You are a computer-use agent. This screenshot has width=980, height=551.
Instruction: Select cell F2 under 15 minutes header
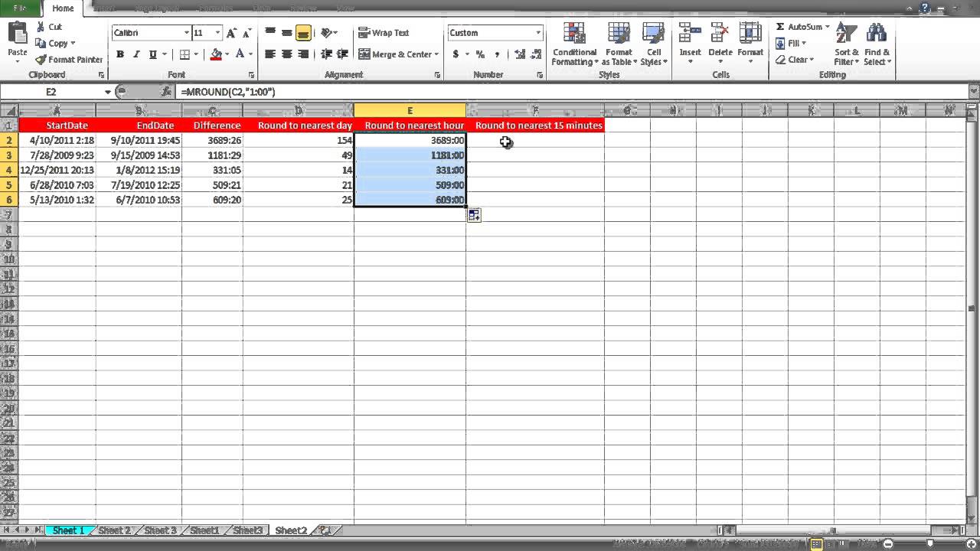[x=535, y=140]
